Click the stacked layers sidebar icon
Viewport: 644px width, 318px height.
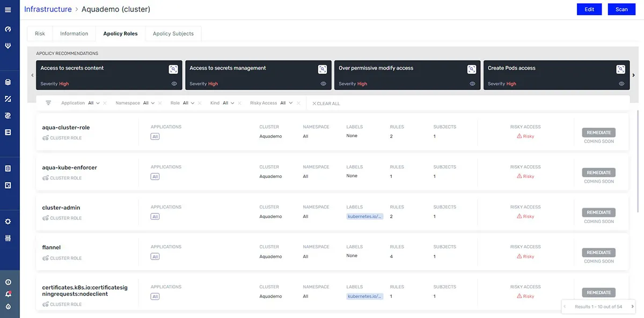click(8, 82)
